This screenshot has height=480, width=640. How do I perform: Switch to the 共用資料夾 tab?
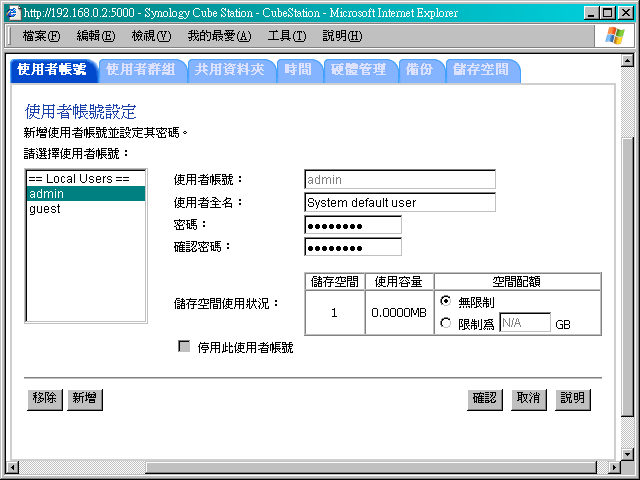(x=231, y=71)
